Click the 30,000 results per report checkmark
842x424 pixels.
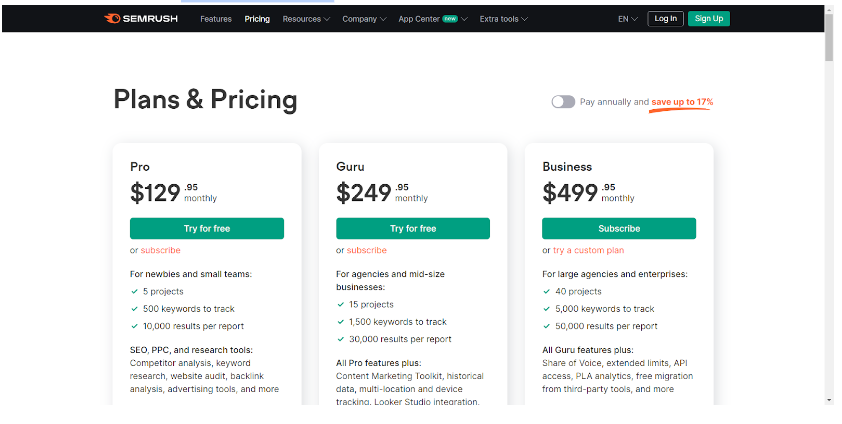[340, 339]
